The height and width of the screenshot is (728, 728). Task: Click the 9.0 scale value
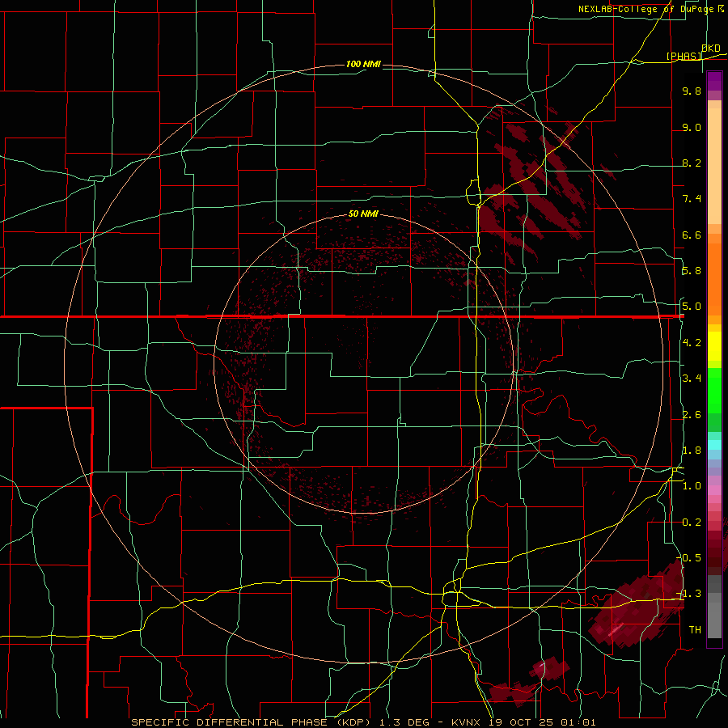(692, 127)
